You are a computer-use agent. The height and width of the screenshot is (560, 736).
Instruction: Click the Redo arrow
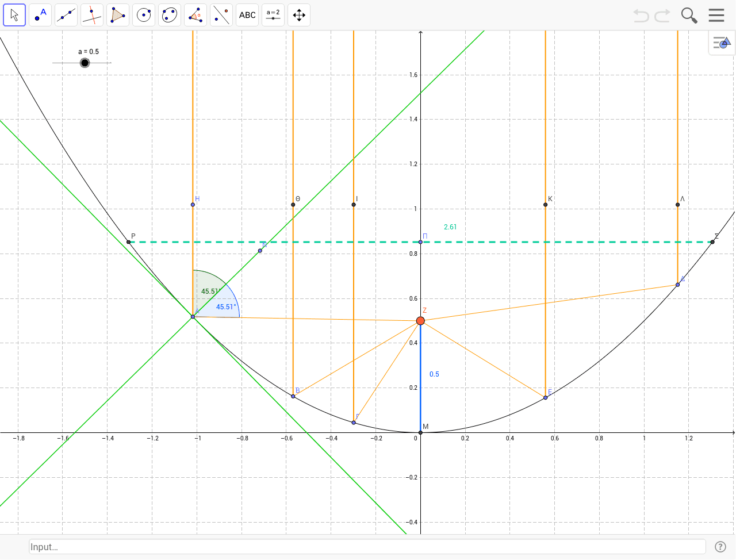662,16
